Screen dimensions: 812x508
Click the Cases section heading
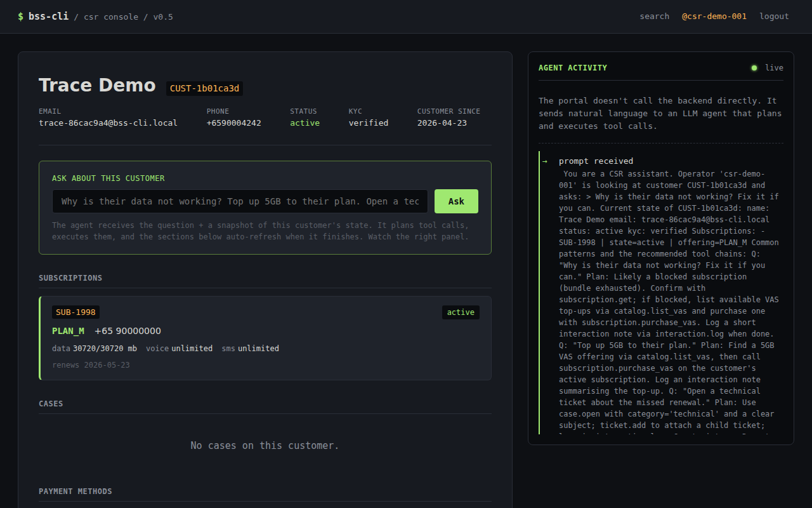51,404
